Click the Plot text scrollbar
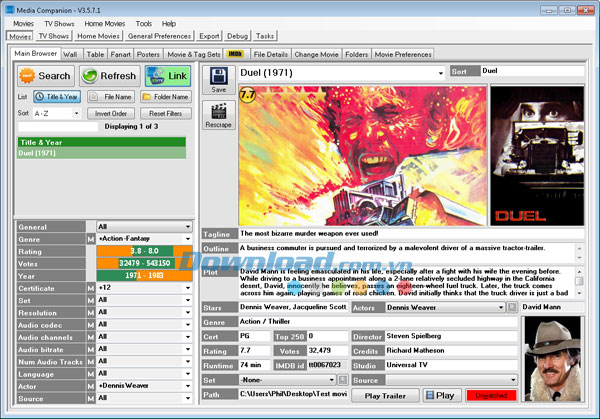This screenshot has height=419, width=600. click(x=580, y=282)
